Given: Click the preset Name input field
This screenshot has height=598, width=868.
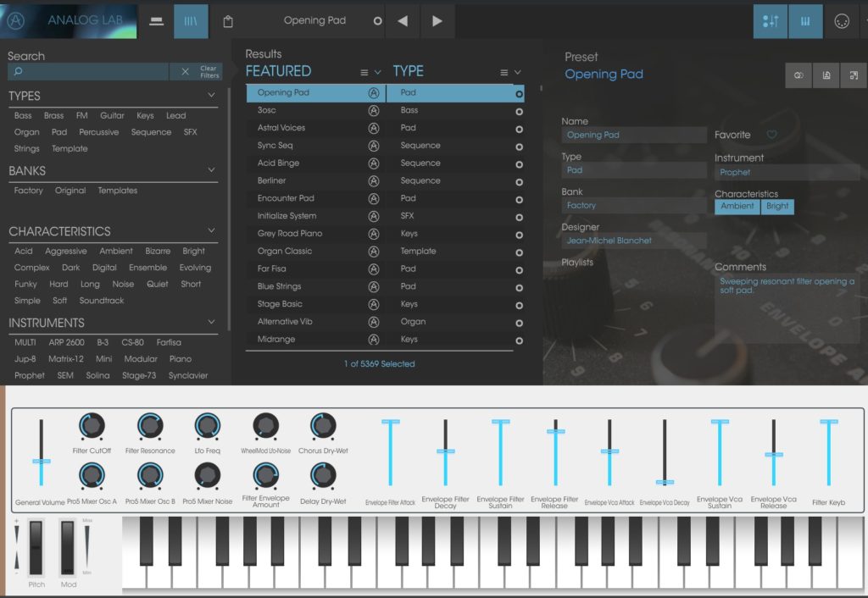Looking at the screenshot, I should click(634, 135).
